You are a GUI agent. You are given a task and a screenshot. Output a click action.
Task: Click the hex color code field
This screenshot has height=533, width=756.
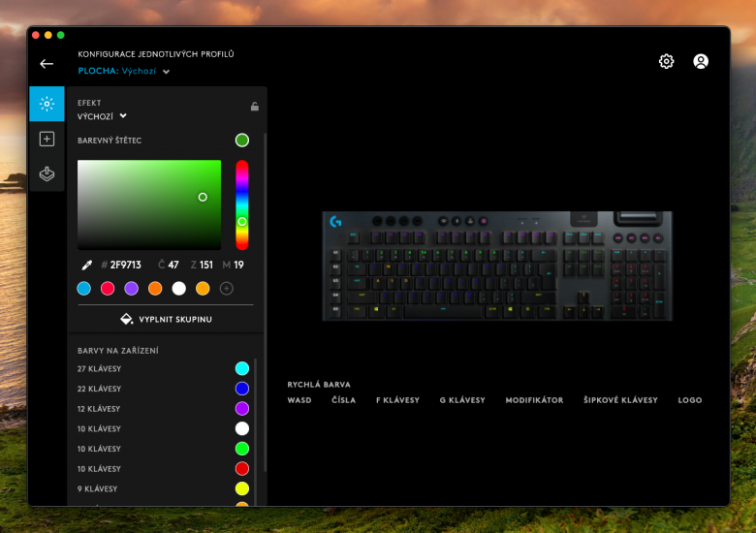pyautogui.click(x=125, y=265)
